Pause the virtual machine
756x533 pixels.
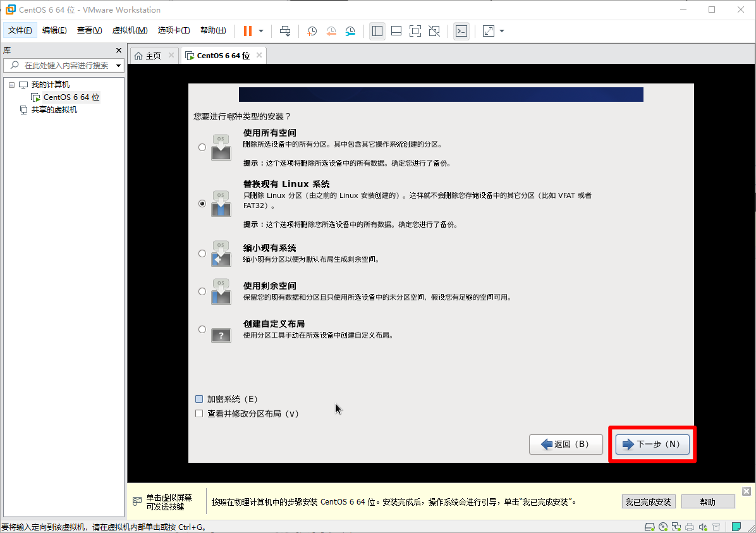tap(247, 31)
